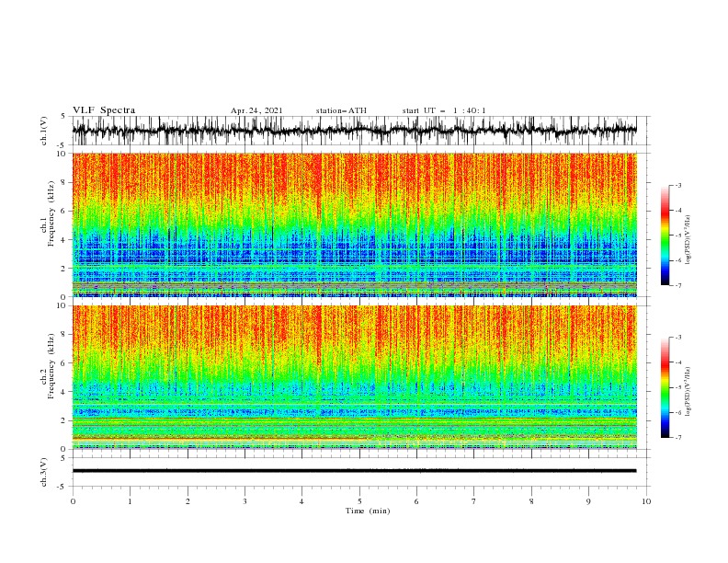Viewport: 728px width, 563px height.
Task: Click the "5" volt tick of ch.1 waveform
Action: 63,116
